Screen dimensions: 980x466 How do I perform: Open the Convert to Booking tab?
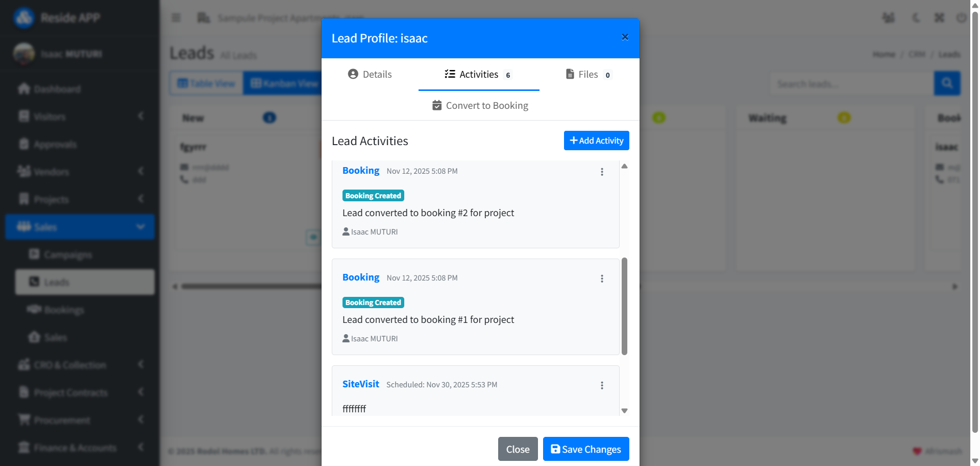pyautogui.click(x=480, y=106)
